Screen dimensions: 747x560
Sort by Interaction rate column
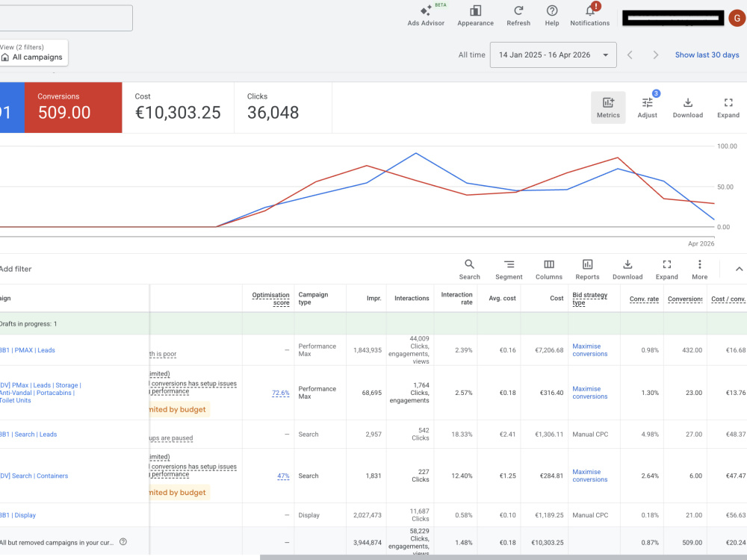456,298
